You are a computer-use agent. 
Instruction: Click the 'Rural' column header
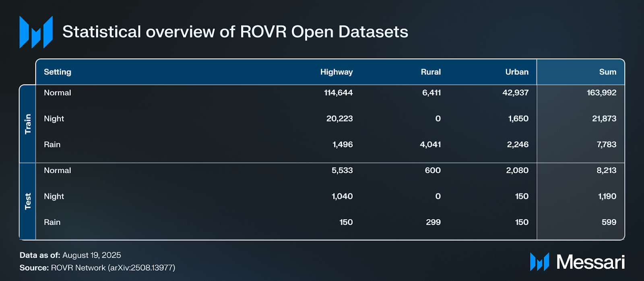click(431, 72)
